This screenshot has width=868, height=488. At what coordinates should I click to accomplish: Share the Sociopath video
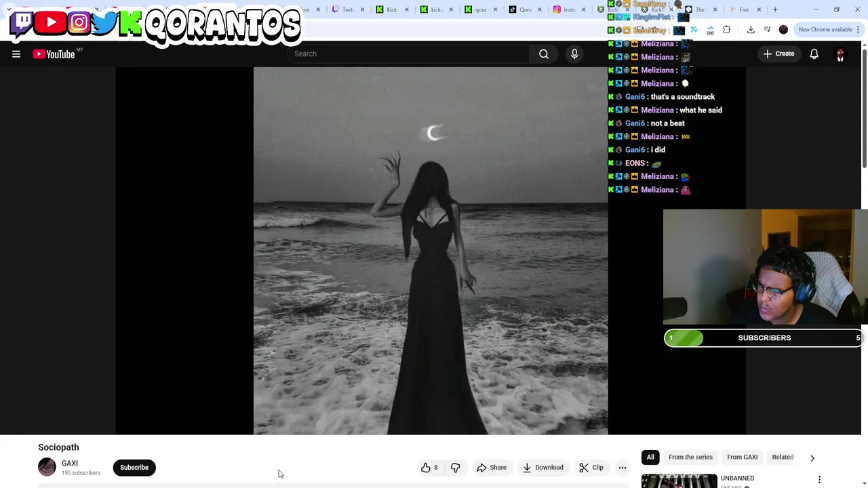coord(492,467)
